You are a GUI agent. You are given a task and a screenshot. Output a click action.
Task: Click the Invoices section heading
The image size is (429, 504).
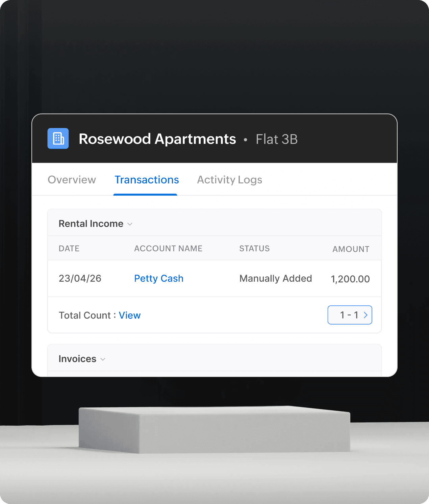(77, 359)
